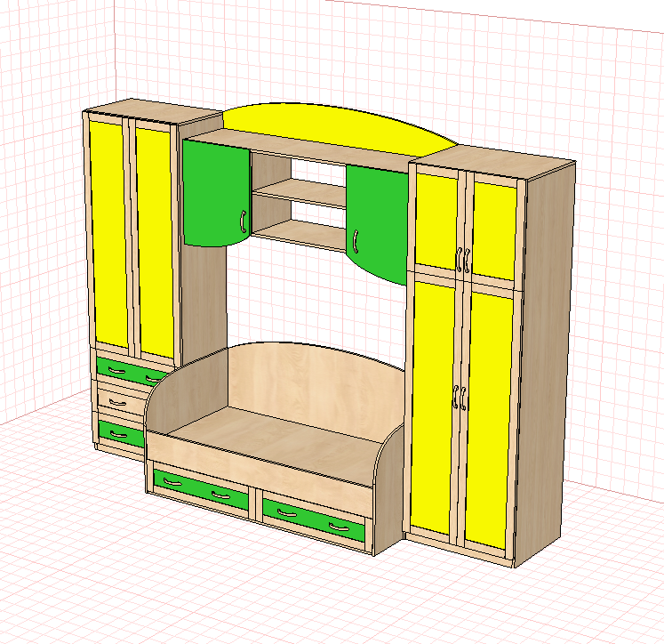The image size is (664, 644).
Task: Pick the right wardrobe's wooden side panel
Action: 544,365
